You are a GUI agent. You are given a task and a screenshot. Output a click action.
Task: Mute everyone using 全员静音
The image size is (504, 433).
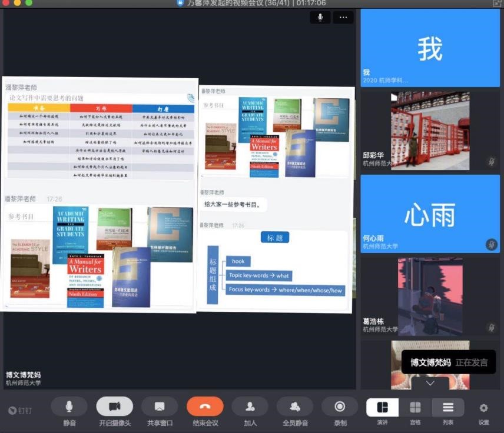295,407
